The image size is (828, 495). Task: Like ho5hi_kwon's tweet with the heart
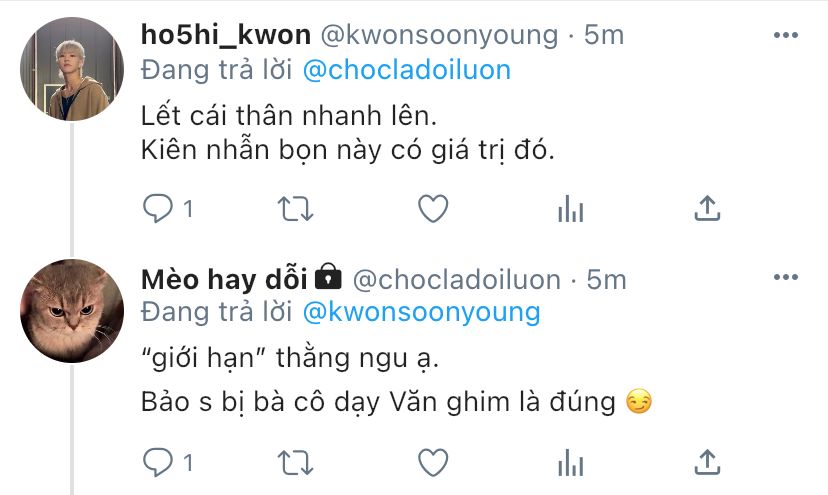coord(433,209)
